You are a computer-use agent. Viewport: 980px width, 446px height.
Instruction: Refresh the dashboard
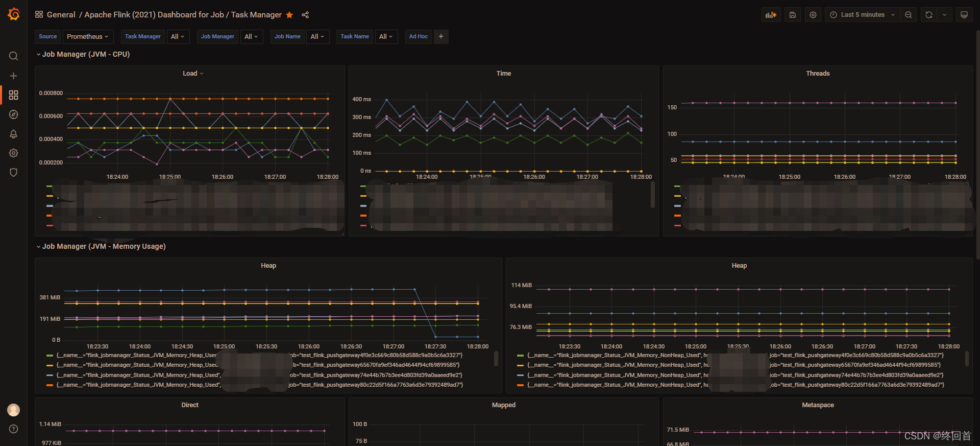(929, 15)
